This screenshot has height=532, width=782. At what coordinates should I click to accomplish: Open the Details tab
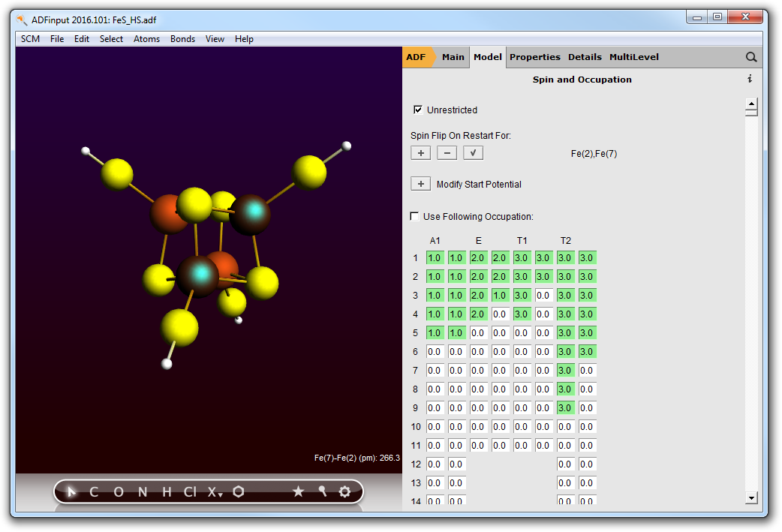[x=585, y=57]
